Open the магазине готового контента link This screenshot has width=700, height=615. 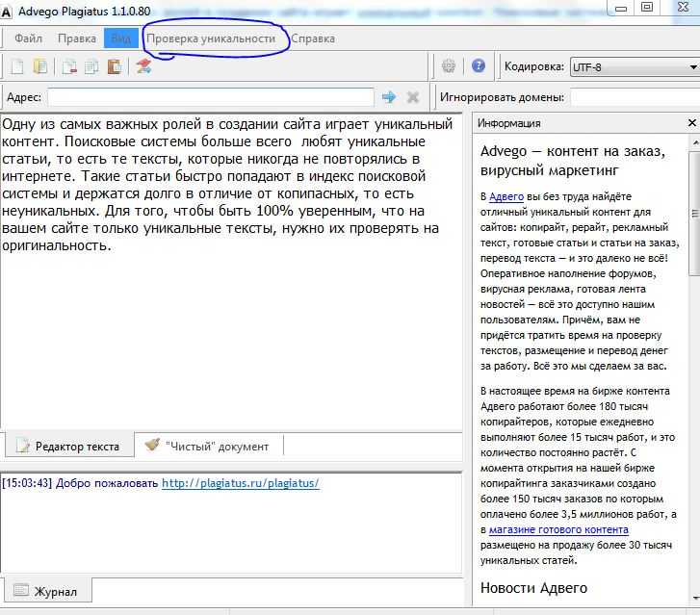tap(558, 529)
